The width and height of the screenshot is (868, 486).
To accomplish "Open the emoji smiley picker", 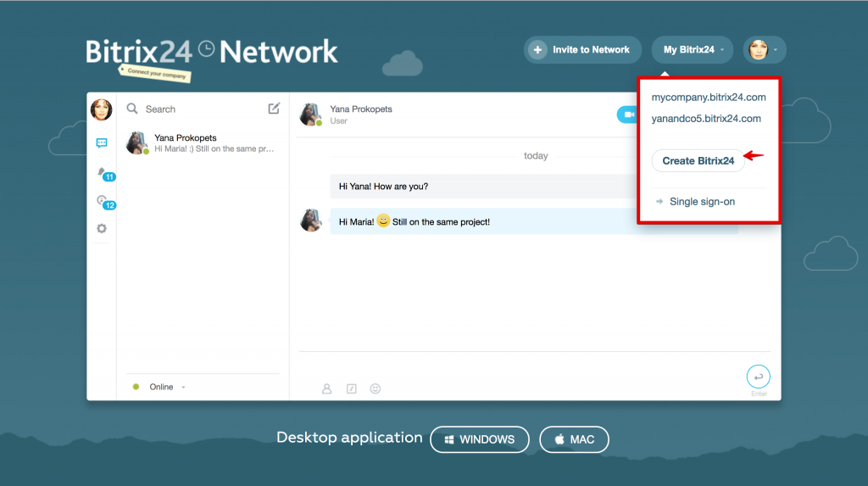I will click(376, 388).
